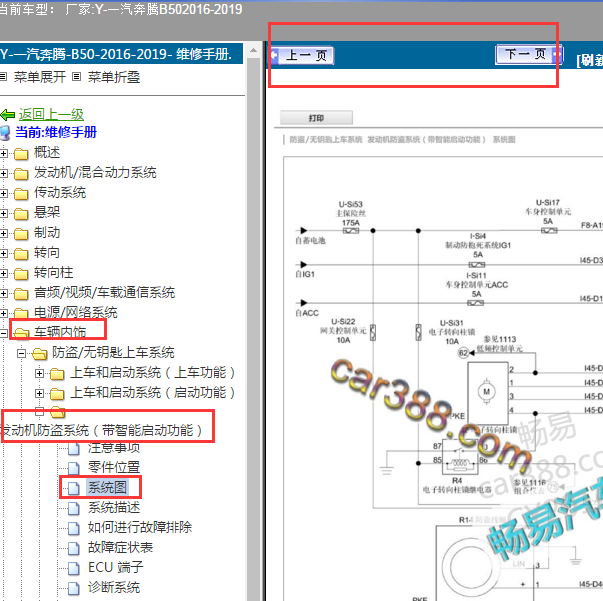The image size is (603, 601).
Task: Click the 打印 print button
Action: click(x=316, y=118)
